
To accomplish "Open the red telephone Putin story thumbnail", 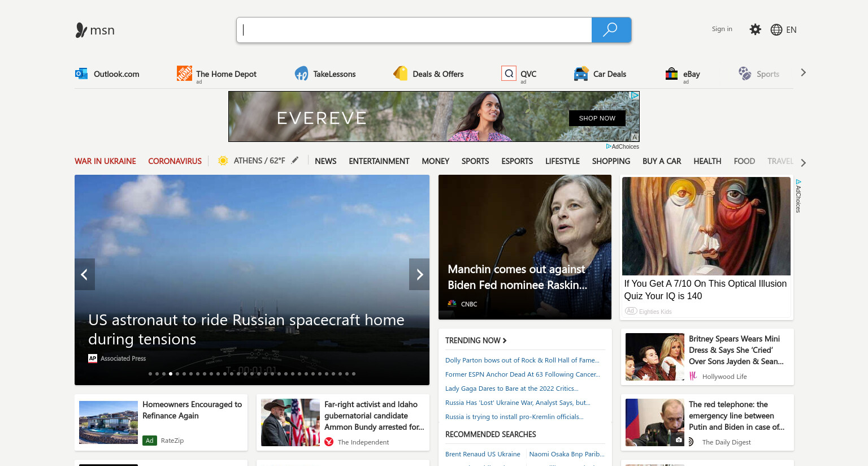I will 655,422.
